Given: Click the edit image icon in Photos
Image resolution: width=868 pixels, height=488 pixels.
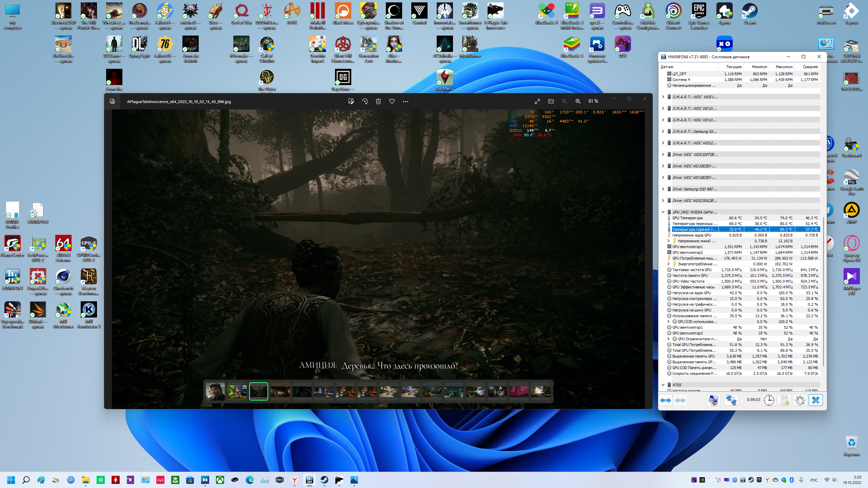Looking at the screenshot, I should point(351,101).
